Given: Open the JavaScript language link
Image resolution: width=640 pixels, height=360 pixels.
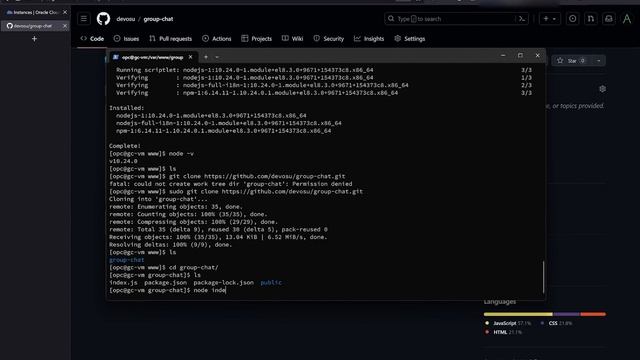Looking at the screenshot, I should 508,323.
